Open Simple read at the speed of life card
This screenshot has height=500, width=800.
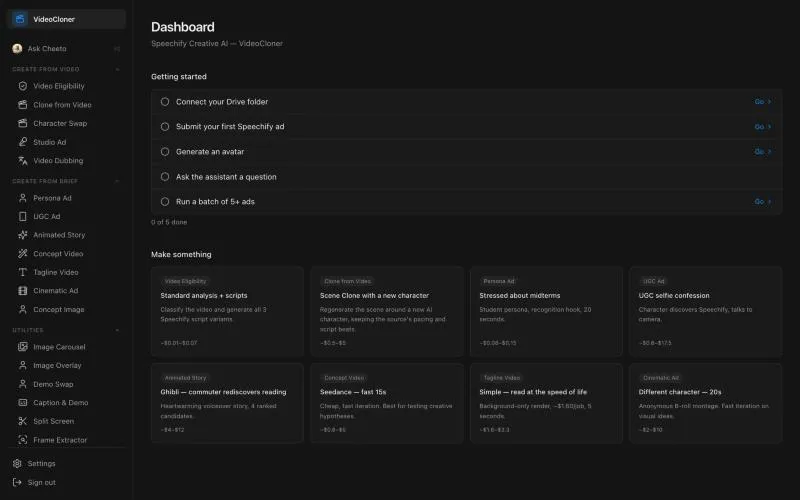[546, 403]
